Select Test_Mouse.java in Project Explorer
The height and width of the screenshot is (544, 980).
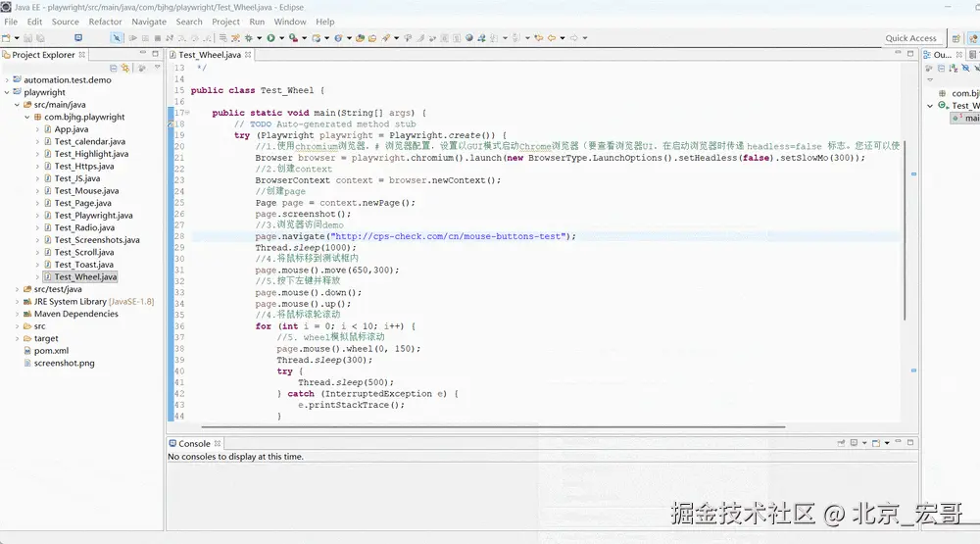point(86,191)
